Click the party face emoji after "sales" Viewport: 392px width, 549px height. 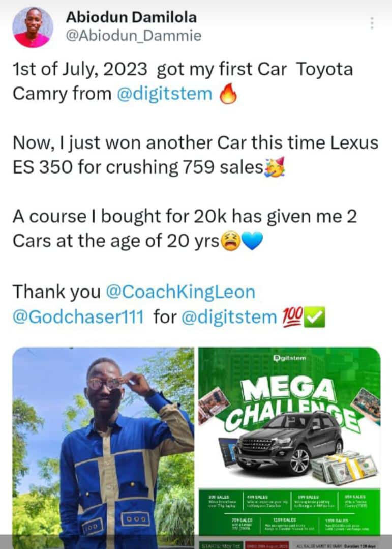pyautogui.click(x=275, y=167)
